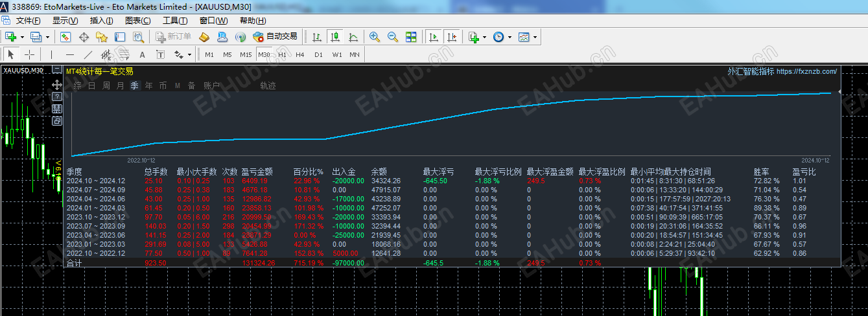This screenshot has width=868, height=316.
Task: Open the 插入(I) menu
Action: 102,21
